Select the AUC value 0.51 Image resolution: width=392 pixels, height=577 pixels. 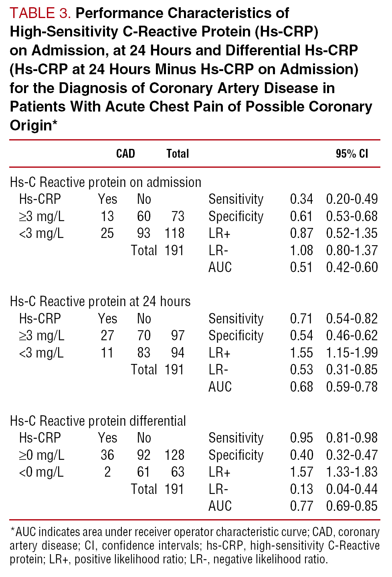pyautogui.click(x=301, y=267)
